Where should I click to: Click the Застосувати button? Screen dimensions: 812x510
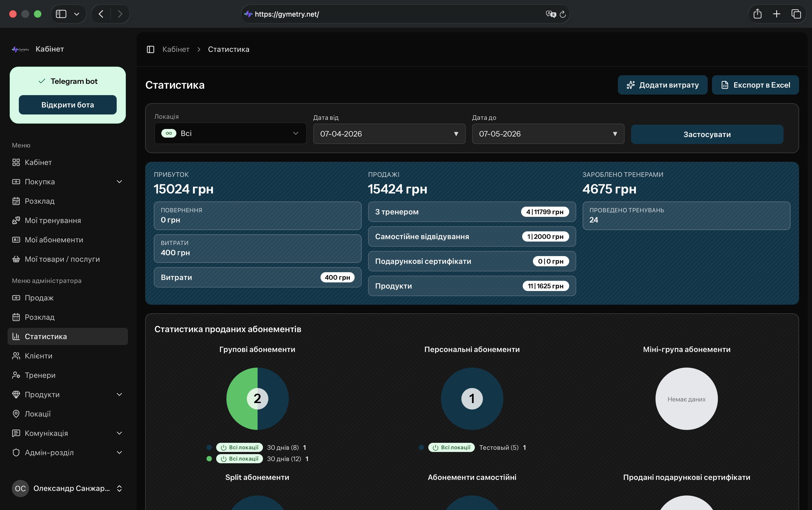pyautogui.click(x=707, y=135)
